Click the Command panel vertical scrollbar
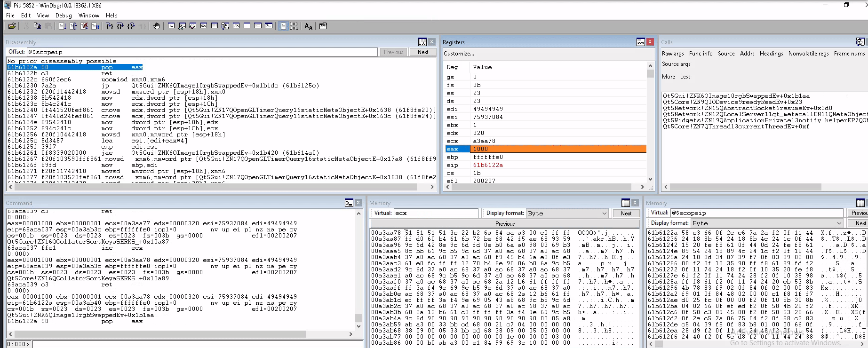The image size is (868, 348). coord(358,269)
